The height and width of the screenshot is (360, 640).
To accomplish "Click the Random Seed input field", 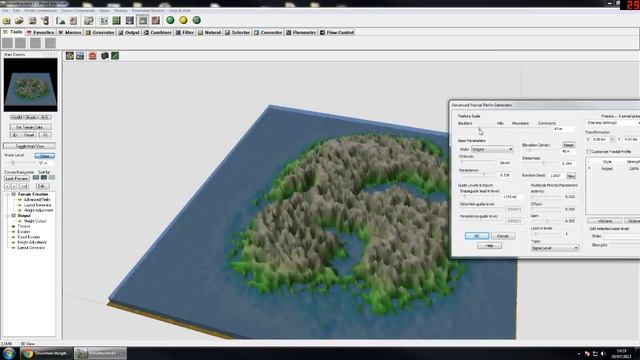I will click(556, 176).
